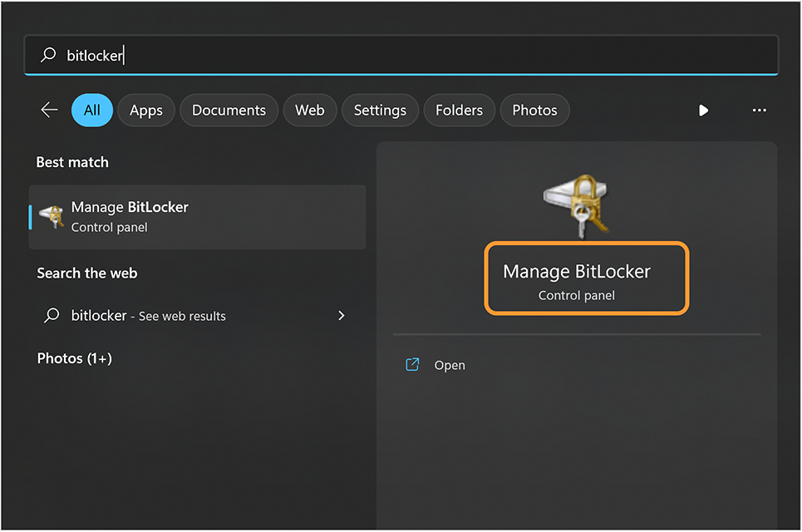Image resolution: width=802 pixels, height=532 pixels.
Task: Select the All filter
Action: coord(91,110)
